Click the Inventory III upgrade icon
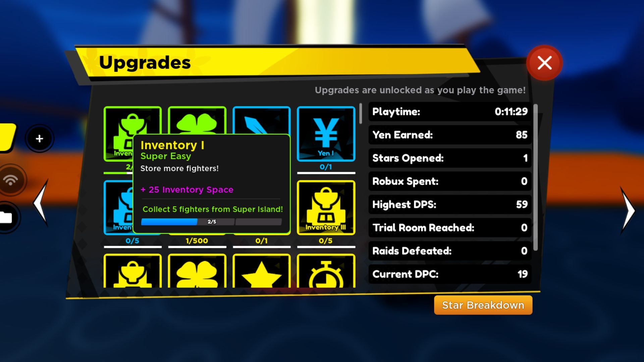The image size is (644, 362). 326,206
